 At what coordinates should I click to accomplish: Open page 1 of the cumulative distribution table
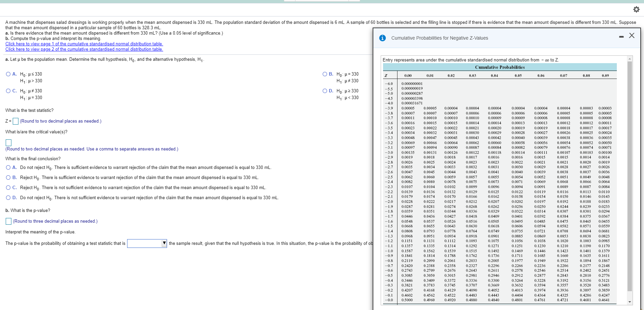(x=84, y=44)
